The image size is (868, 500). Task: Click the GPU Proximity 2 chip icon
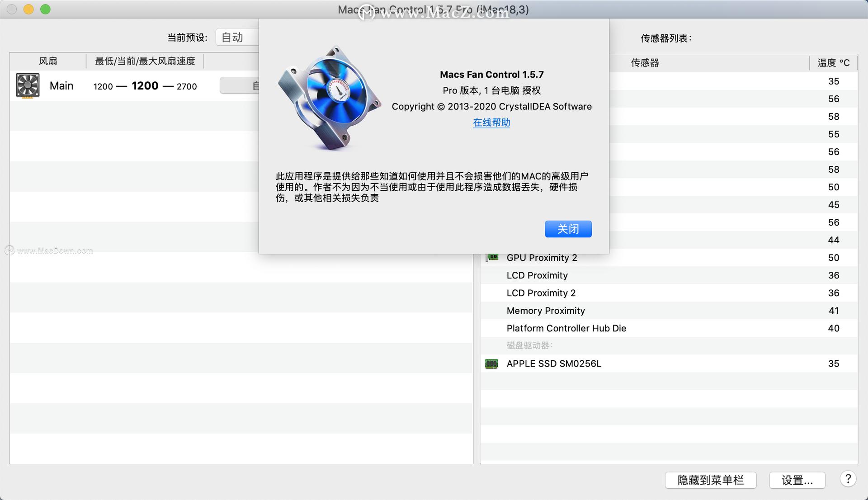[x=493, y=257]
